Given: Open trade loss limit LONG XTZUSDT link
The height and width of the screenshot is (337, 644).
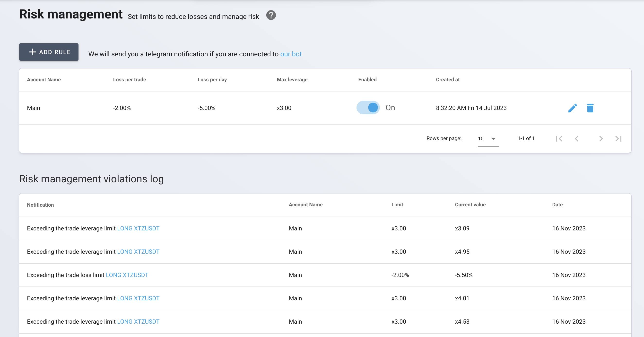Looking at the screenshot, I should pyautogui.click(x=127, y=275).
